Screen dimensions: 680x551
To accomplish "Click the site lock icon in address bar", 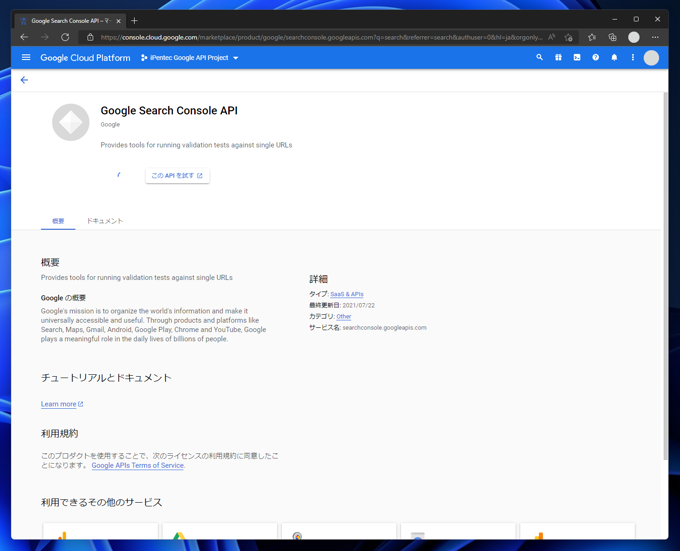I will (90, 37).
